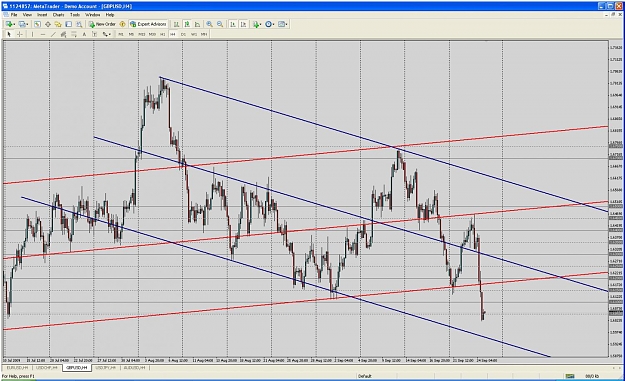Expand the New Chart dropdown arrow
The image size is (625, 381).
coord(14,25)
